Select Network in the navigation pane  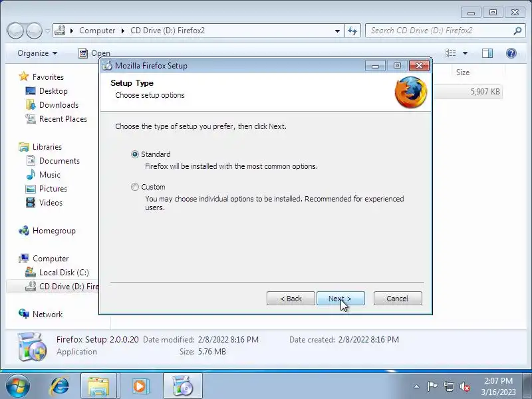point(47,314)
